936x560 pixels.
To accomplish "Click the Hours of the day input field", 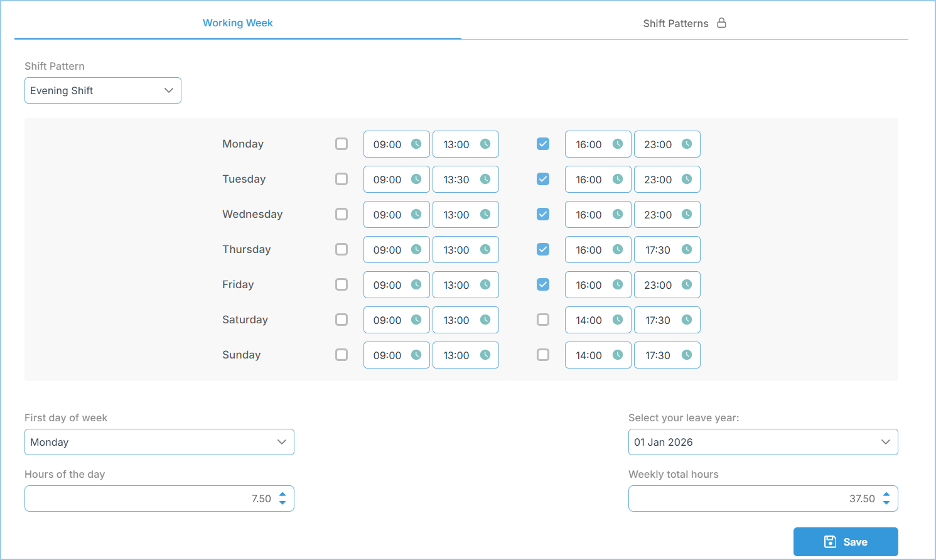I will tap(159, 498).
